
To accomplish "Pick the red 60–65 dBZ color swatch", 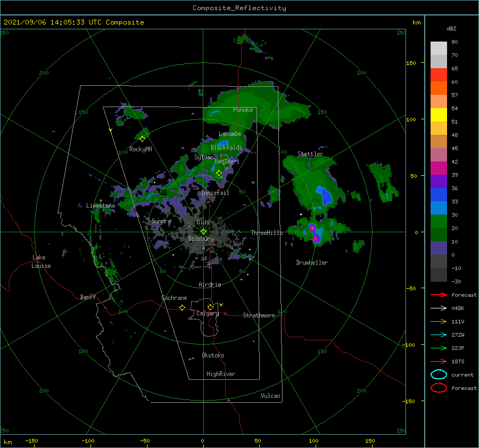I will click(439, 75).
